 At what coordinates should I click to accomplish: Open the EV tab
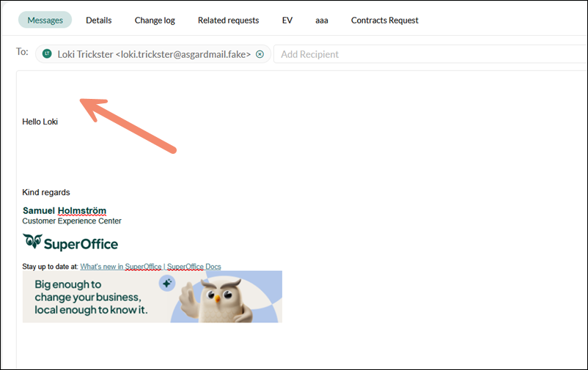pos(287,20)
